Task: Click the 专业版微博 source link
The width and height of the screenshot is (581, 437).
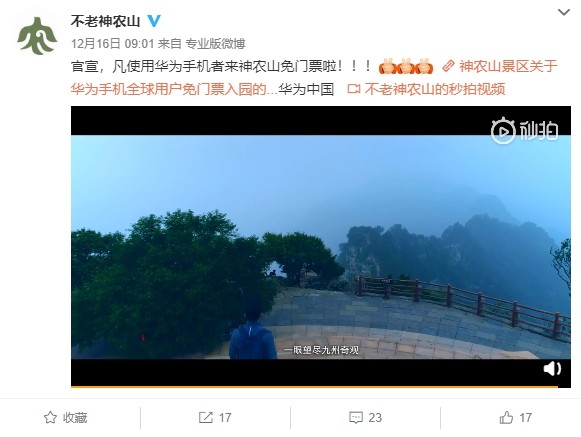Action: [215, 44]
